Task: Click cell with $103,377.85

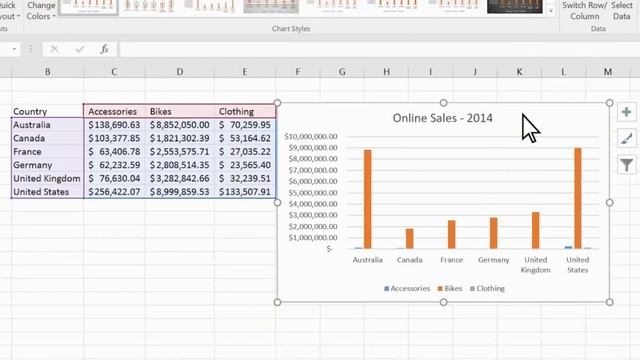Action: (114, 138)
